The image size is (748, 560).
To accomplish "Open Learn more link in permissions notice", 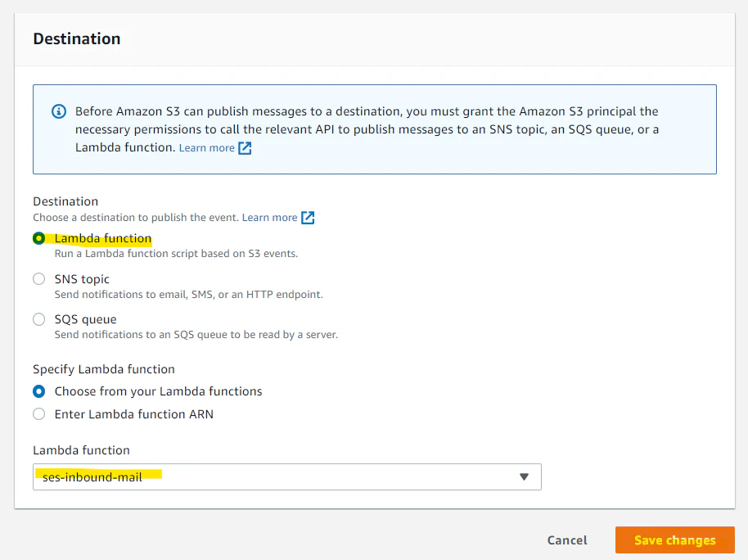I will [206, 148].
